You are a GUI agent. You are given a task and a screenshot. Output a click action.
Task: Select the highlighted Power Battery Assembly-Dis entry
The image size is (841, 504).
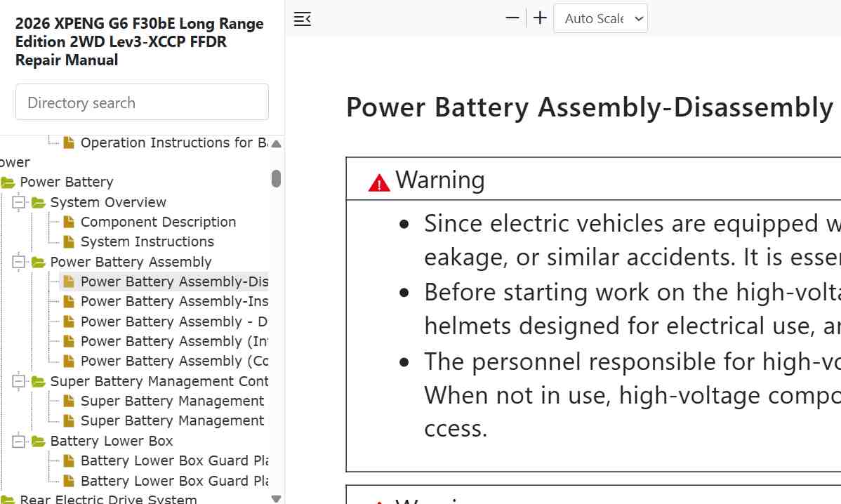[165, 281]
